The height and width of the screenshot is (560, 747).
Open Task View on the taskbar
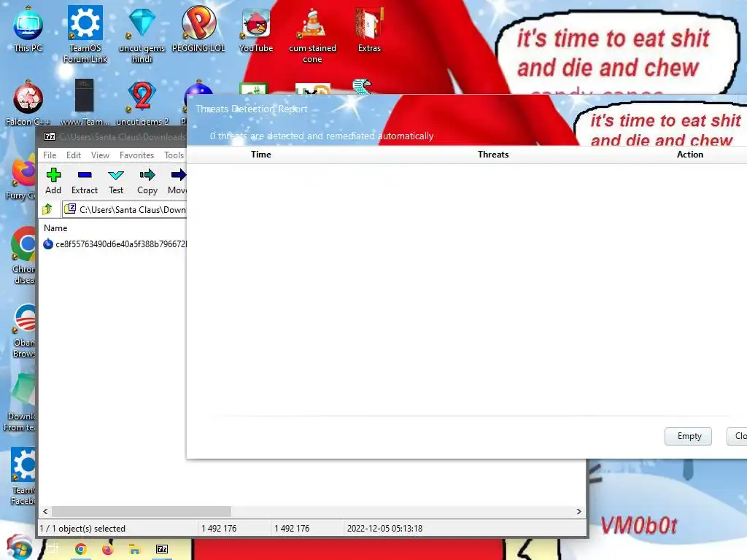(x=53, y=548)
